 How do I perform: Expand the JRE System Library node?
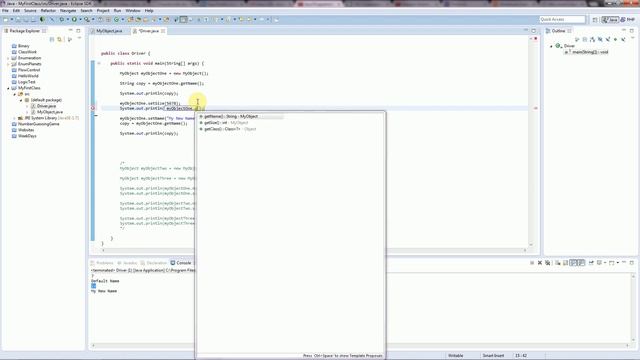pos(15,118)
